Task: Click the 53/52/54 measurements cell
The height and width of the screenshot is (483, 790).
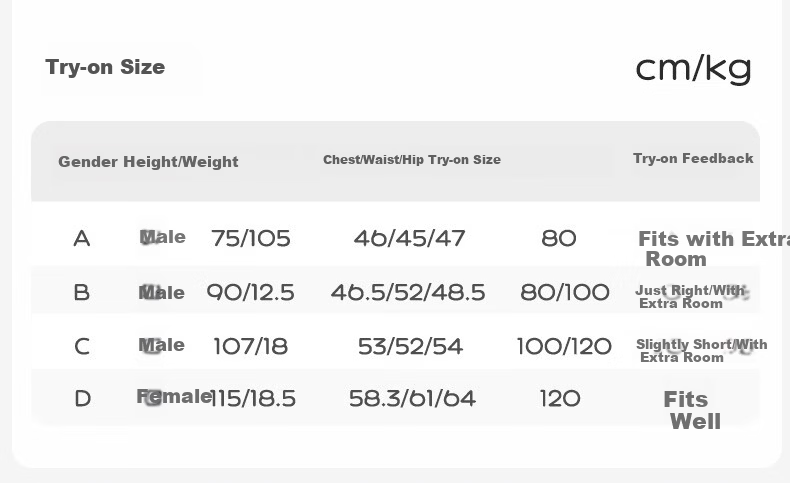Action: pos(410,347)
